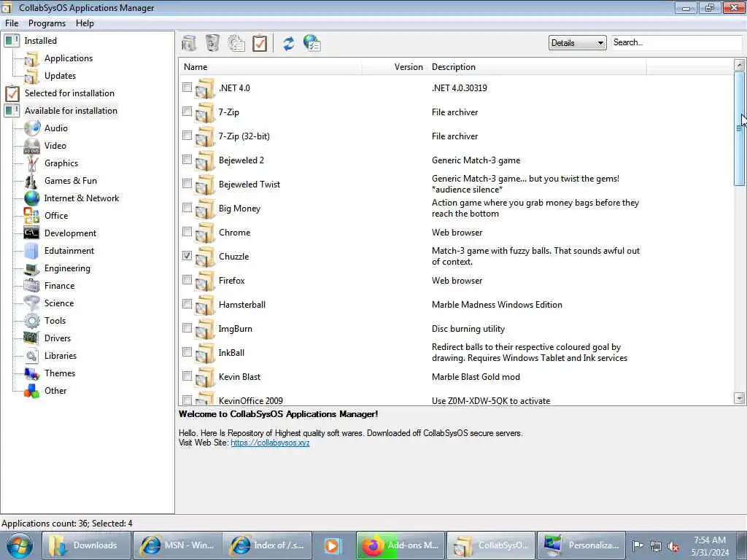Image resolution: width=747 pixels, height=560 pixels.
Task: Sort by the Version column header
Action: coord(395,67)
